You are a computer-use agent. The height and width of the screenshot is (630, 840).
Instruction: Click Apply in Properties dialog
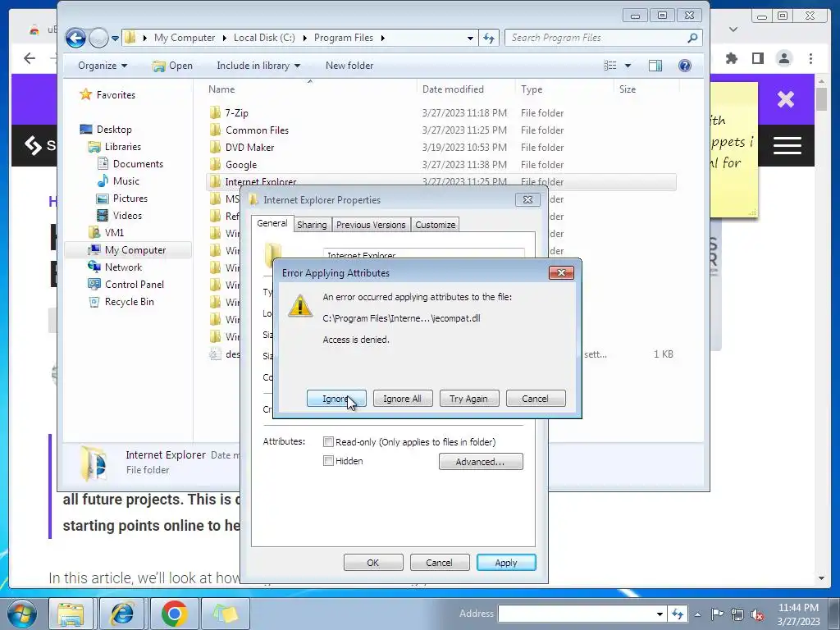point(506,563)
